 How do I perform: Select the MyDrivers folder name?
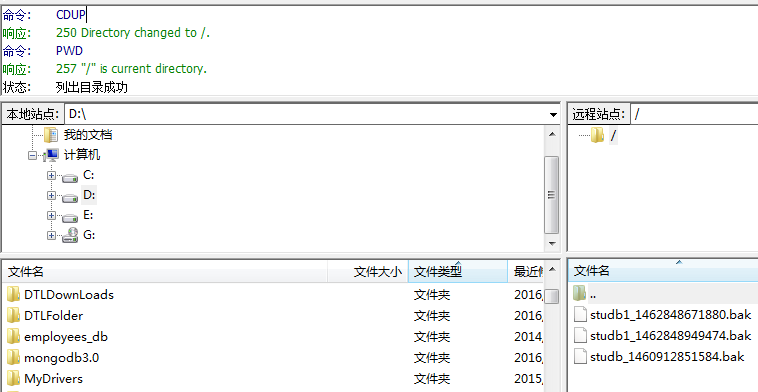(53, 379)
